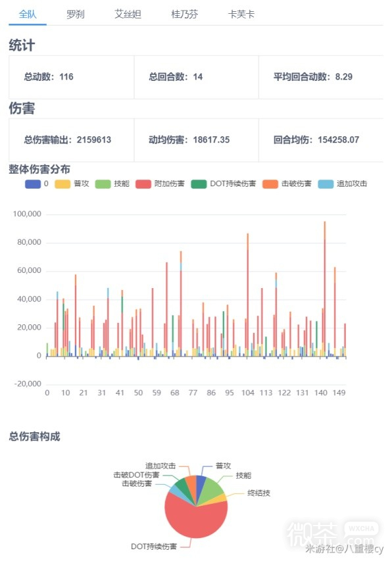Select the 艾丝妲 tab
Image resolution: width=392 pixels, height=563 pixels.
[x=128, y=14]
